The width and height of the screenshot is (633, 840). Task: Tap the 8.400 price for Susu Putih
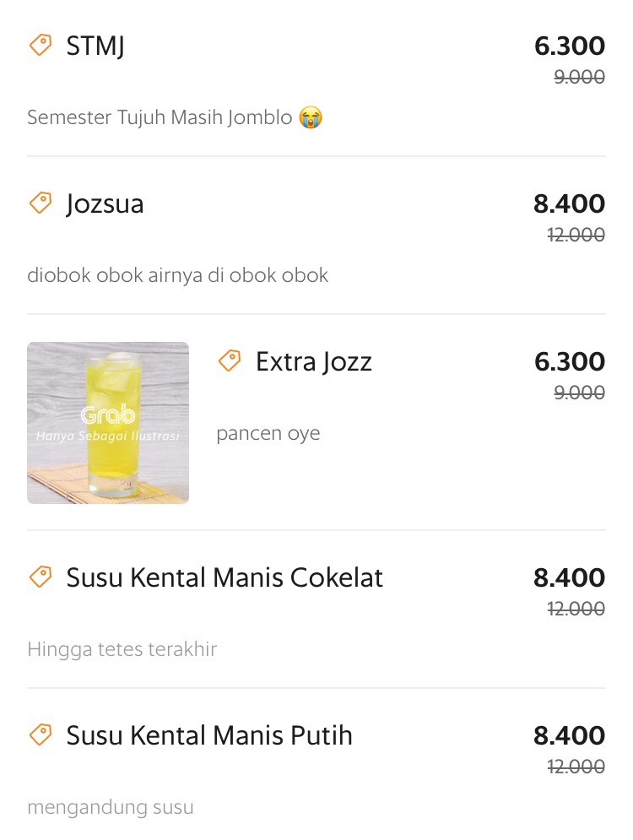click(569, 735)
